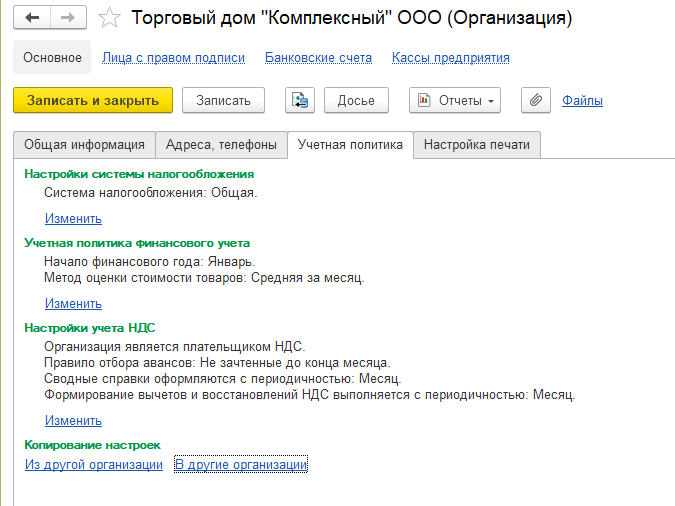Click the Настройки системы налогообложения heading
The width and height of the screenshot is (675, 506).
point(139,174)
